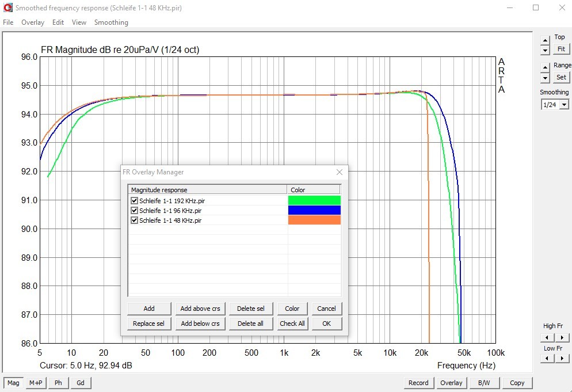Click Low Fr right arrow

(562, 359)
